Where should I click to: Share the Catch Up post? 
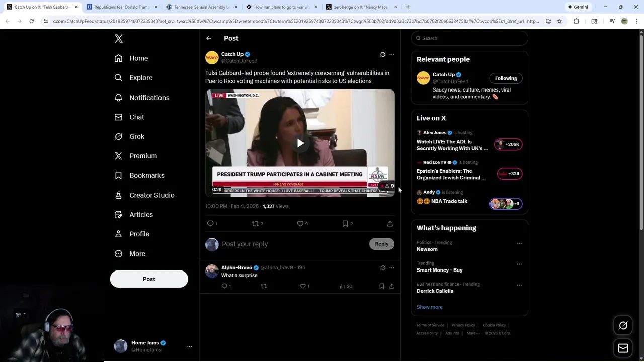tap(390, 224)
